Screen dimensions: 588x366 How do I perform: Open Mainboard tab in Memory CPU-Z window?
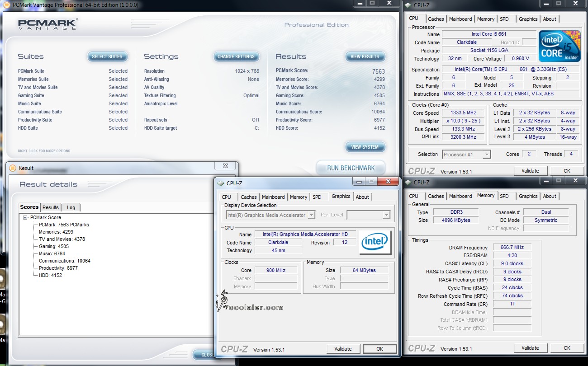point(460,196)
